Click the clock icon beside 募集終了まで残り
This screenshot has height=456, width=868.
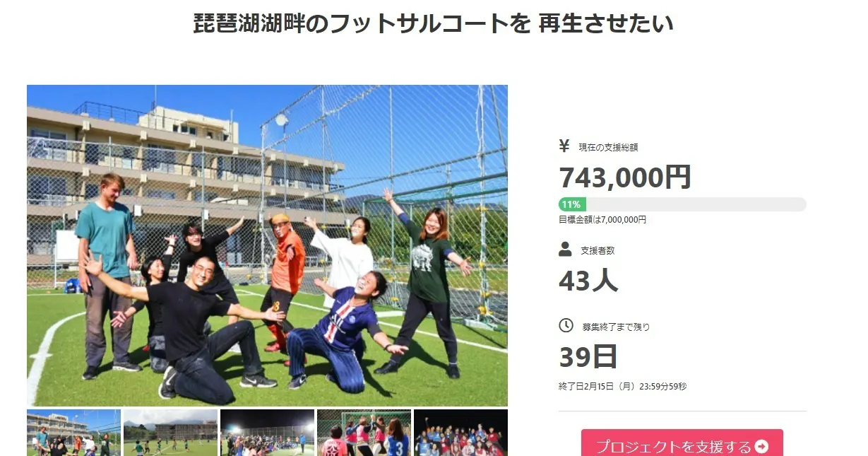coord(566,325)
